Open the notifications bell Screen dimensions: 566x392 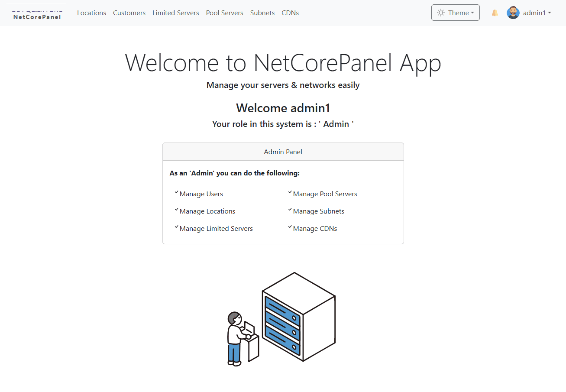(x=495, y=13)
